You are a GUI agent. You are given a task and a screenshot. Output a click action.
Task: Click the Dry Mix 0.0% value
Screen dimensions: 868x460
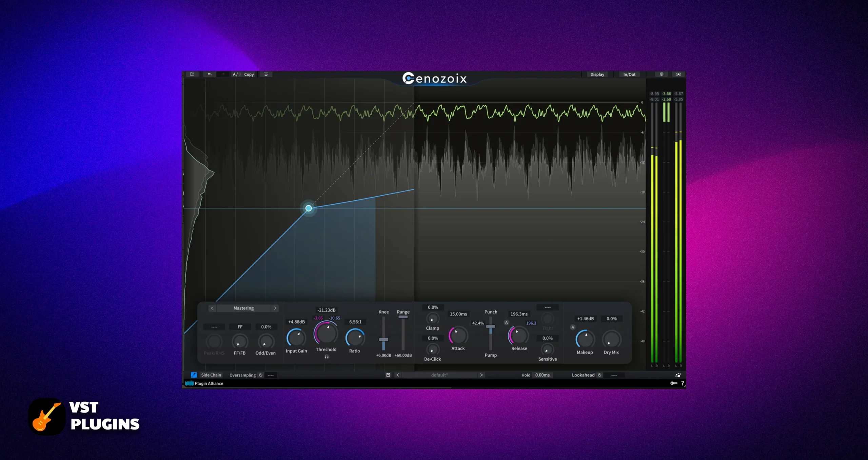(612, 319)
